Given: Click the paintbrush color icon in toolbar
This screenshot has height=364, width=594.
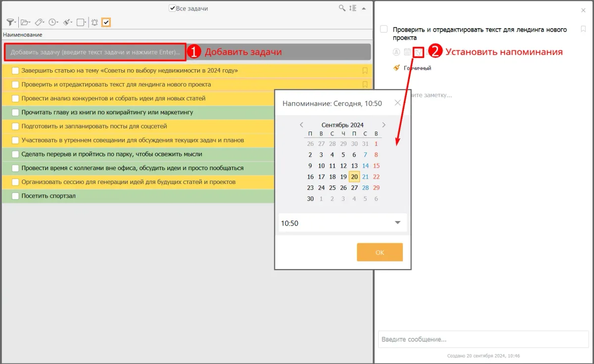Looking at the screenshot, I should [67, 22].
